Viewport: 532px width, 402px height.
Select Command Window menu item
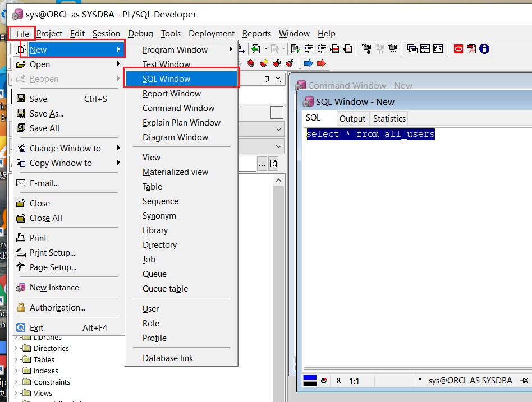point(181,108)
